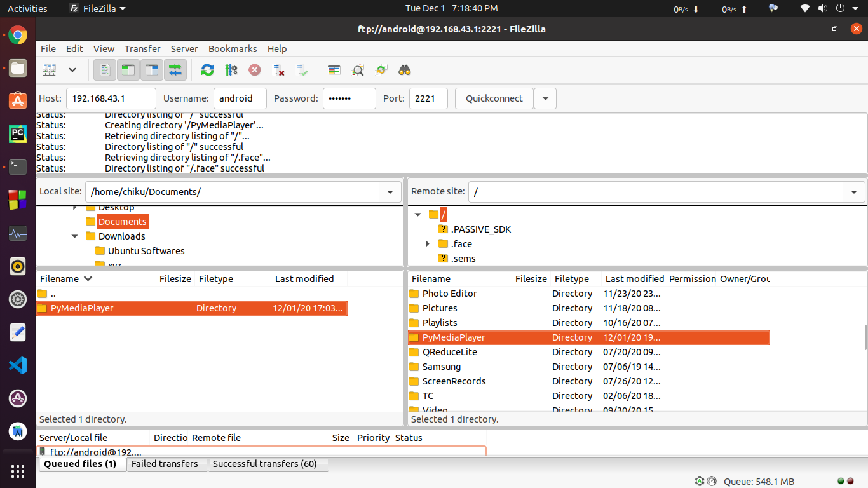Toggle the message log display
This screenshot has height=488, width=868.
click(x=105, y=70)
